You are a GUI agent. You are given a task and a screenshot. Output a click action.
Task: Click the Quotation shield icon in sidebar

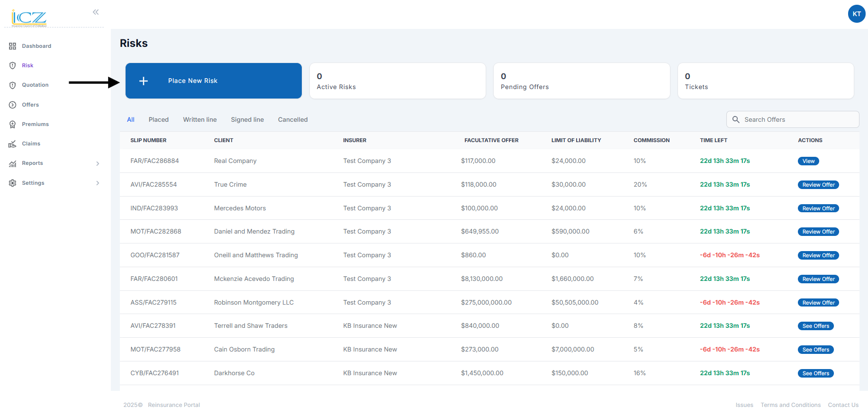(x=12, y=85)
